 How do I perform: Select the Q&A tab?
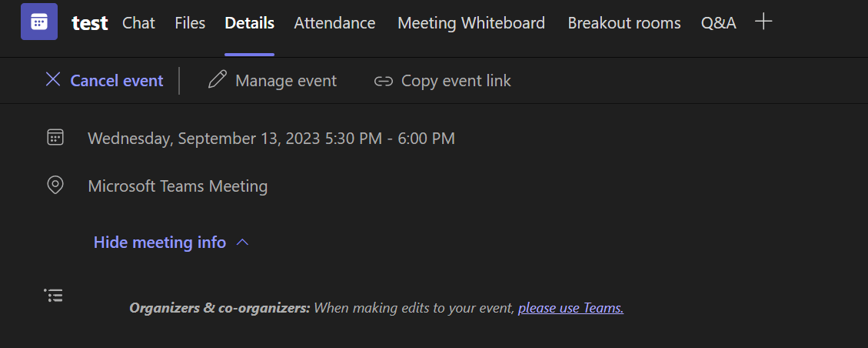718,23
